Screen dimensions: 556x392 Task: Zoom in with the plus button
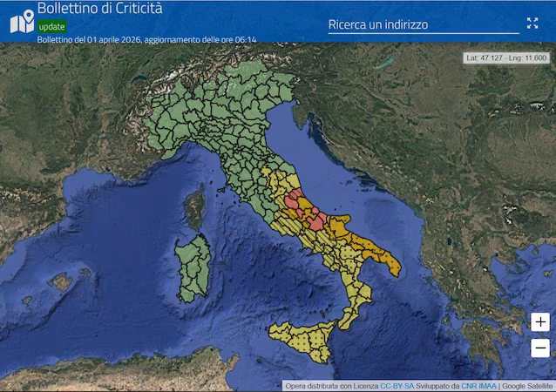click(x=539, y=321)
